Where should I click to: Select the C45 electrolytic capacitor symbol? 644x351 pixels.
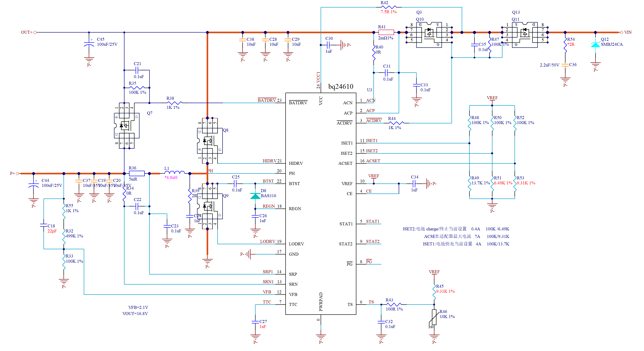(89, 44)
